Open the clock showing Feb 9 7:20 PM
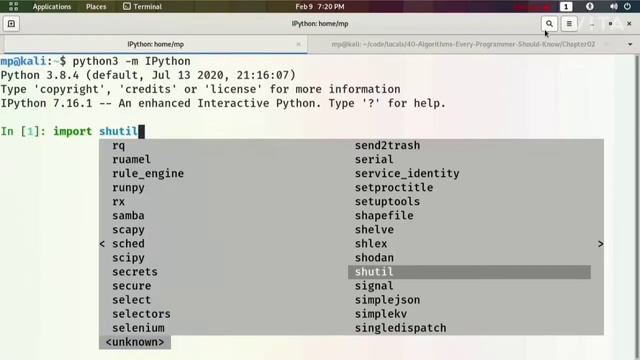This screenshot has height=360, width=640. pyautogui.click(x=320, y=7)
